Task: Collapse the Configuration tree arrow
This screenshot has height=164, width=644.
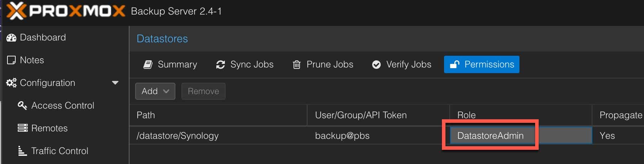Action: click(x=115, y=83)
